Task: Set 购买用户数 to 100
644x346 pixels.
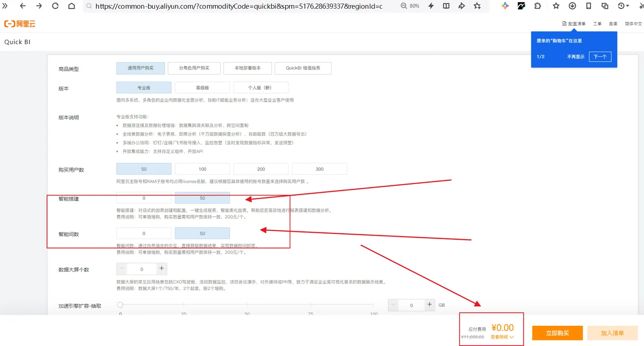Action: (202, 169)
